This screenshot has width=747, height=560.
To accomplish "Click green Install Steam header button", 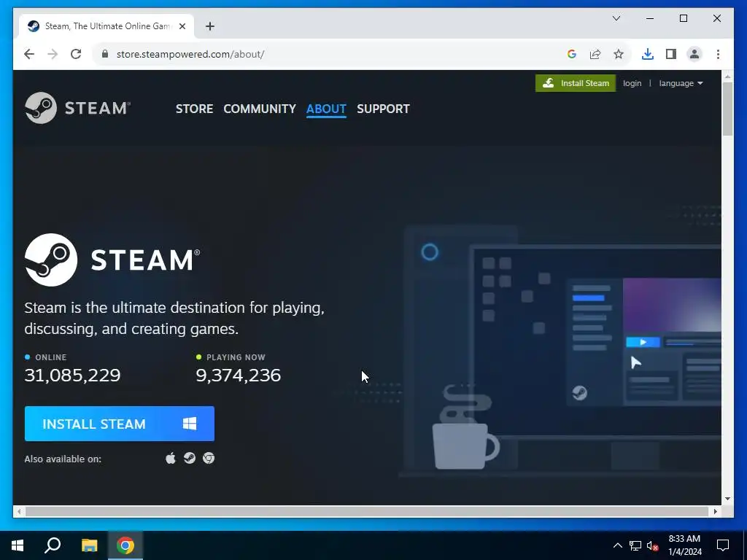I will click(x=576, y=83).
